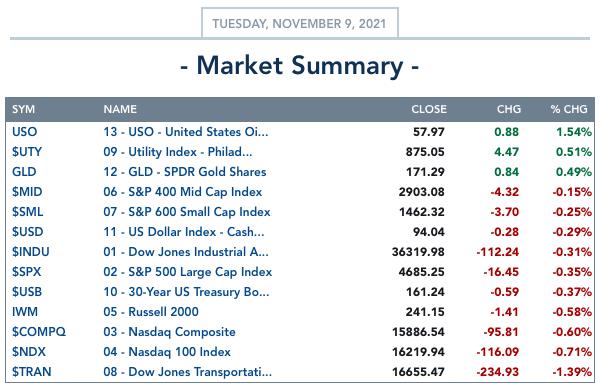Viewport: 600px width, 388px height.
Task: Open the $UTY symbol link
Action: click(27, 152)
